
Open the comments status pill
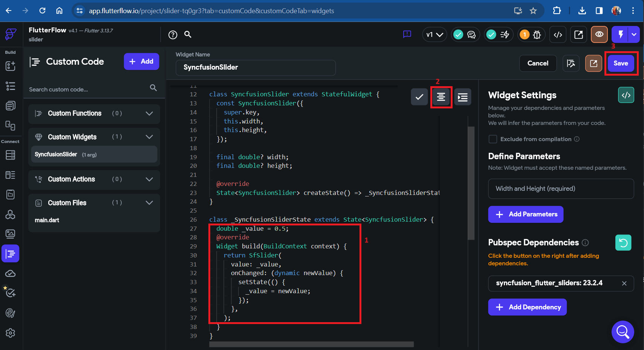465,35
